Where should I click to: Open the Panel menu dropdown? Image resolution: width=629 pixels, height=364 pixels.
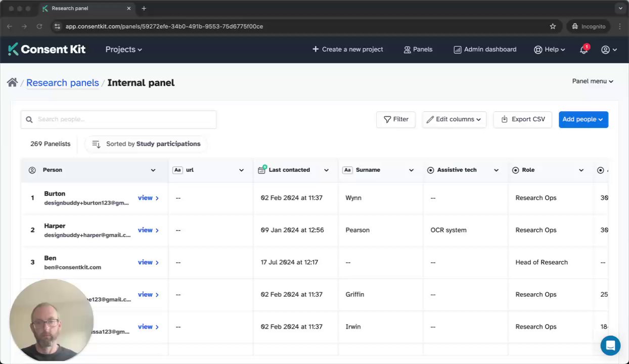tap(592, 81)
